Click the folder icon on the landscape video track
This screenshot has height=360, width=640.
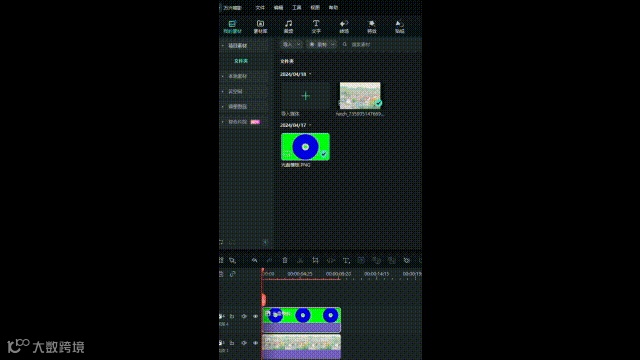[x=232, y=343]
